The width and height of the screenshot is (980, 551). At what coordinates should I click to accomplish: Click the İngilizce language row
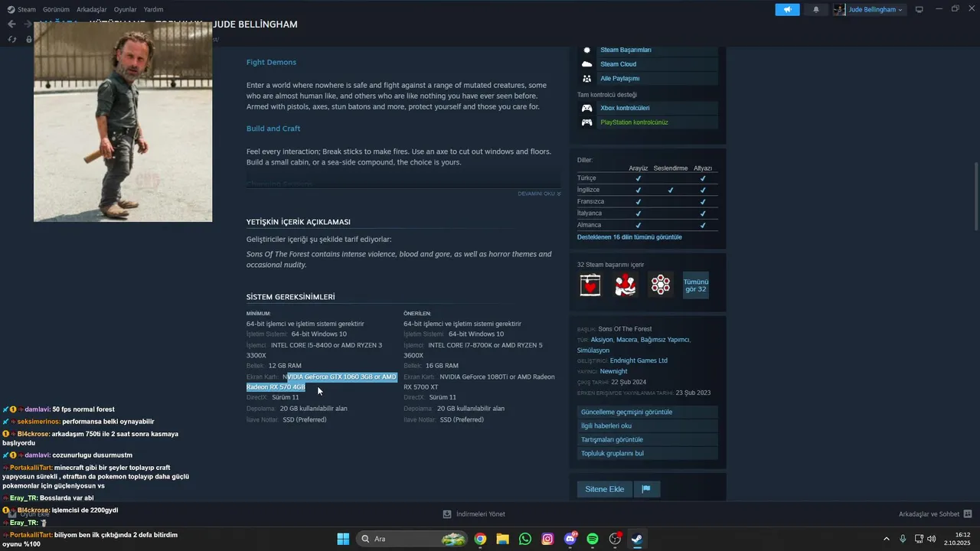[x=648, y=190]
